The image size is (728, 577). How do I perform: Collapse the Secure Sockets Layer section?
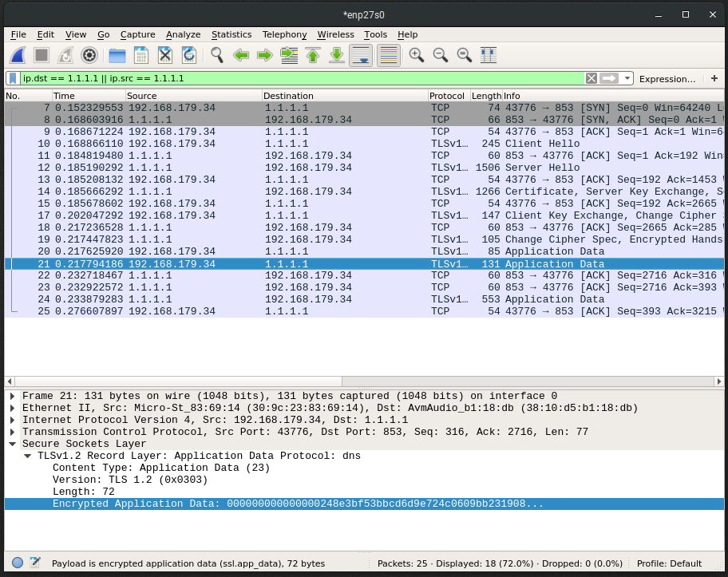[x=13, y=445]
